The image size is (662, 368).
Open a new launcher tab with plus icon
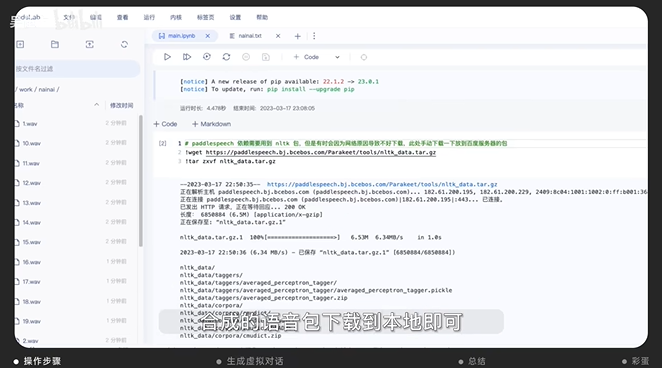[x=297, y=36]
